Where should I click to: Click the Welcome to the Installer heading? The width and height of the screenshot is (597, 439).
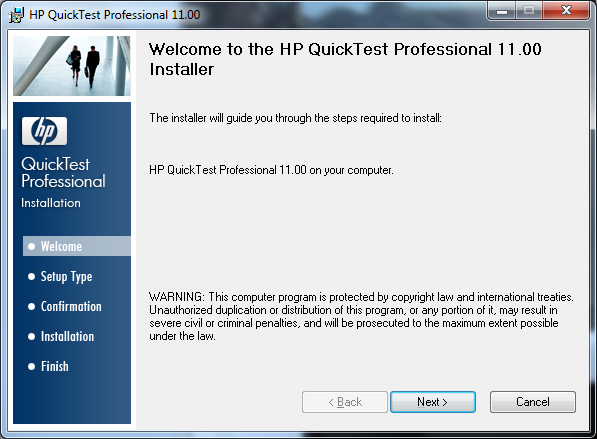(x=345, y=59)
